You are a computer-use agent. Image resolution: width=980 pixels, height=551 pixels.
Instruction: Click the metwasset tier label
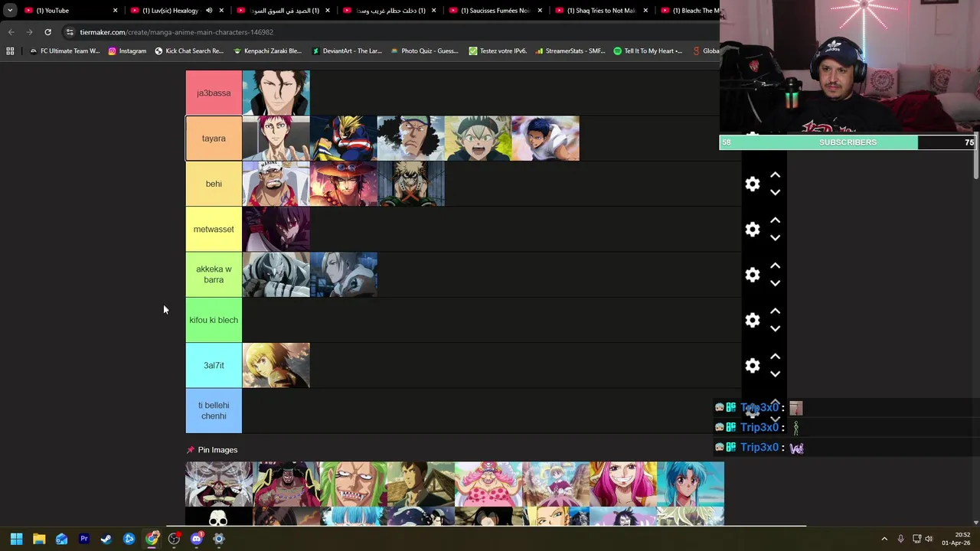point(214,230)
